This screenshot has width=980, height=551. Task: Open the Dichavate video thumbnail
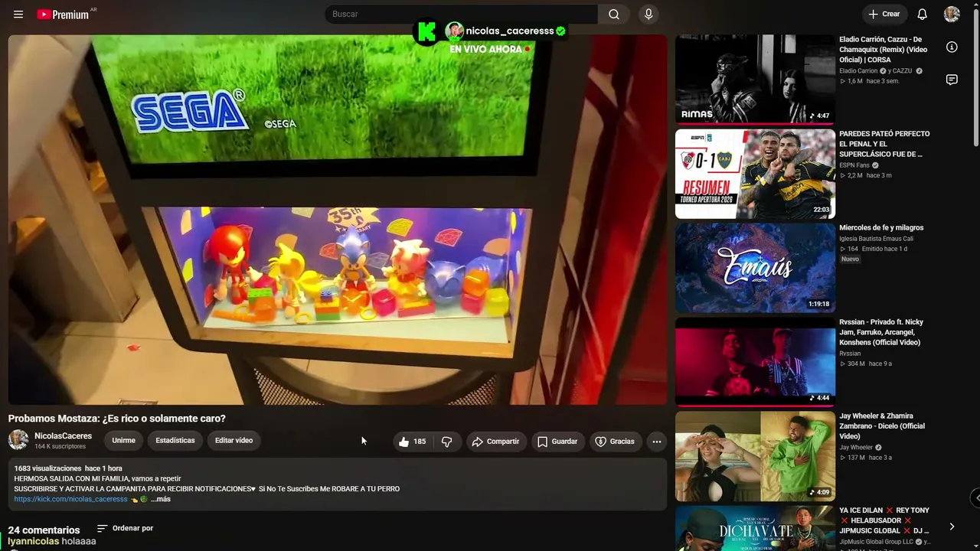pyautogui.click(x=755, y=528)
